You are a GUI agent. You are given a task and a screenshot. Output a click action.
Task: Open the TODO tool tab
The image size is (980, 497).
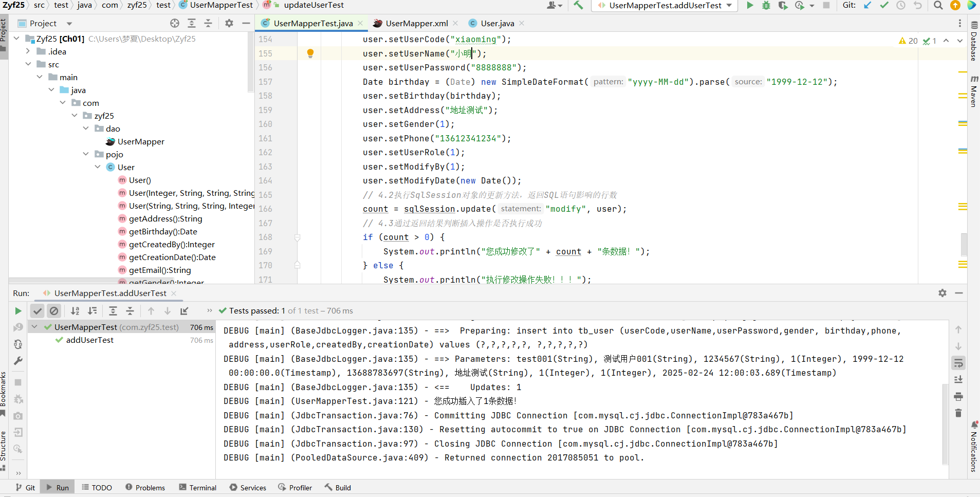click(x=97, y=488)
